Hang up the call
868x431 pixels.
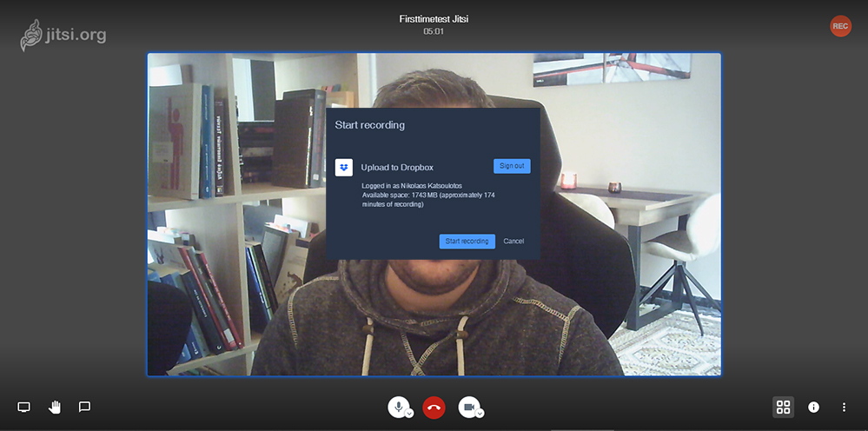point(434,408)
